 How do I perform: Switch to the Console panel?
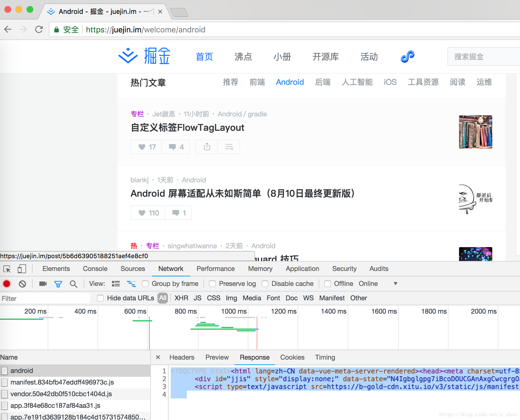pos(95,269)
